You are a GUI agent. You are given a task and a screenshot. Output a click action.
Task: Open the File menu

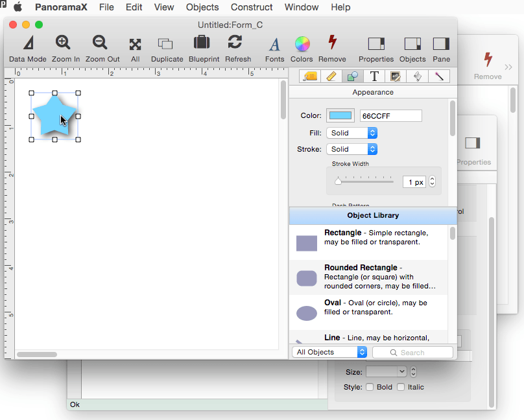coord(106,7)
